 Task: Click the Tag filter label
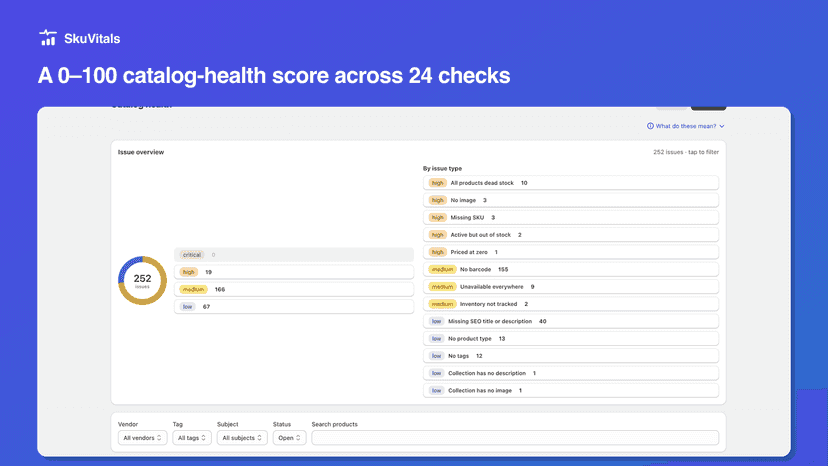(177, 424)
